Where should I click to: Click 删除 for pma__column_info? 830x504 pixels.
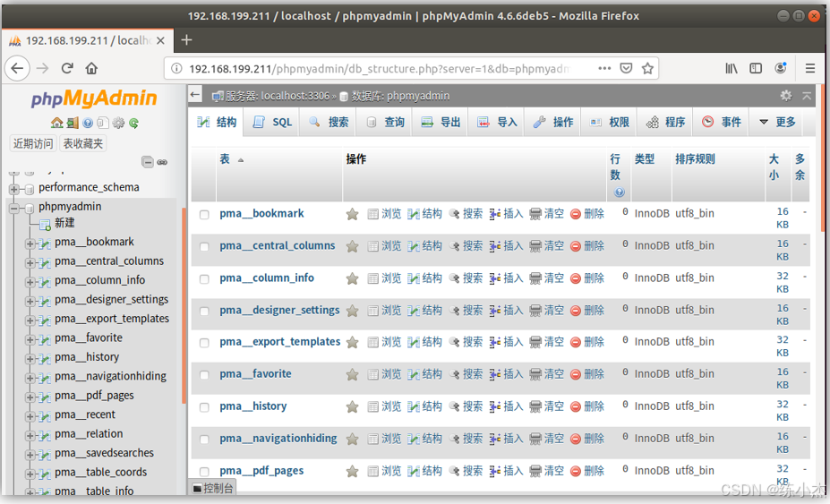coord(587,278)
